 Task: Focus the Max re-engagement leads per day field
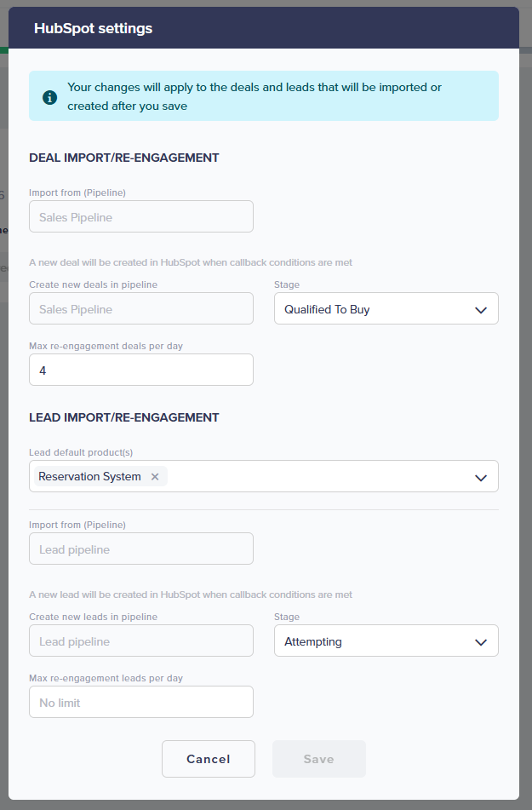141,702
